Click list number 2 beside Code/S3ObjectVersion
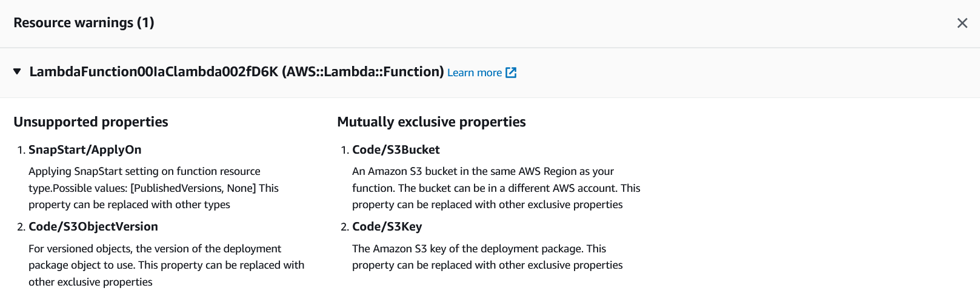The height and width of the screenshot is (308, 980). [x=21, y=227]
